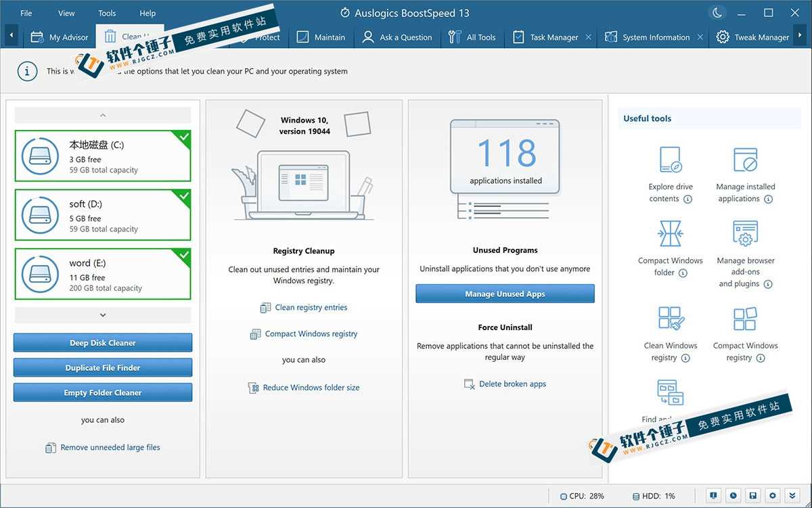
Task: Toggle night mode moon icon
Action: pyautogui.click(x=717, y=13)
